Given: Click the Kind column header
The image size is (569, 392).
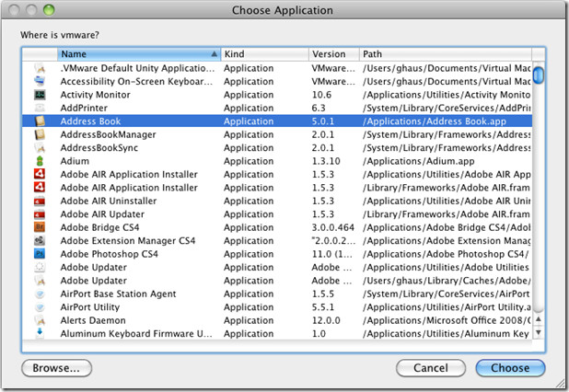Looking at the screenshot, I should click(x=264, y=54).
